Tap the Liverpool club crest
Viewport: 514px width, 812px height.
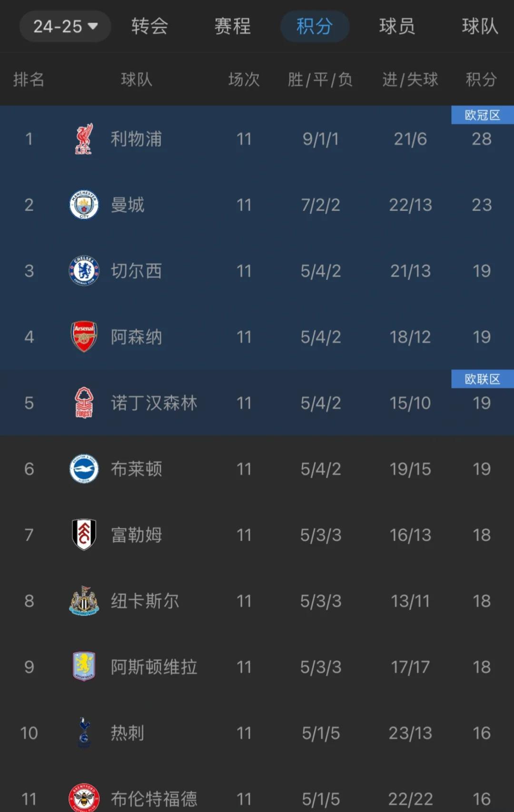tap(84, 139)
